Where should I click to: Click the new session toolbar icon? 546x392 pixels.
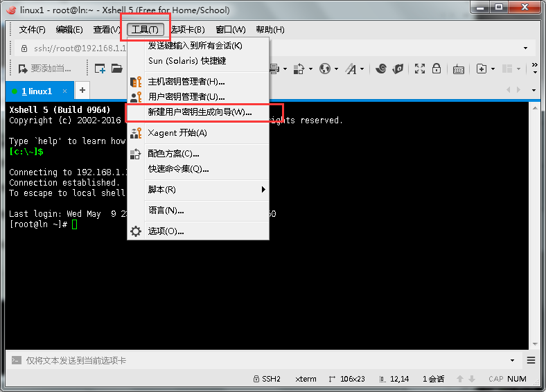click(x=100, y=69)
